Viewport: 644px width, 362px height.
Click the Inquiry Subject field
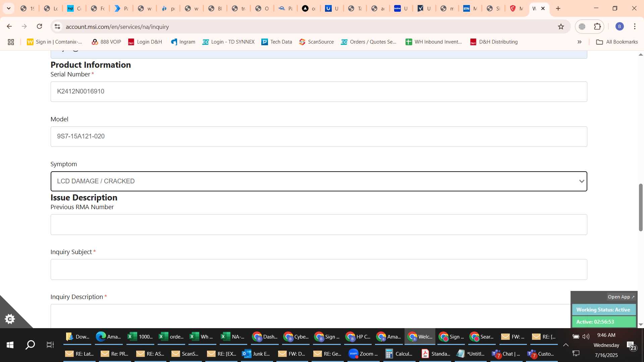click(x=319, y=269)
